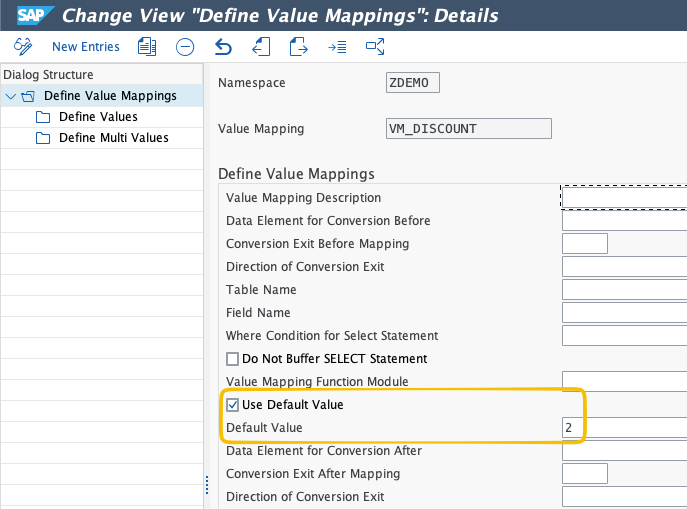Click the Table Name input field
The width and height of the screenshot is (687, 509).
624,290
